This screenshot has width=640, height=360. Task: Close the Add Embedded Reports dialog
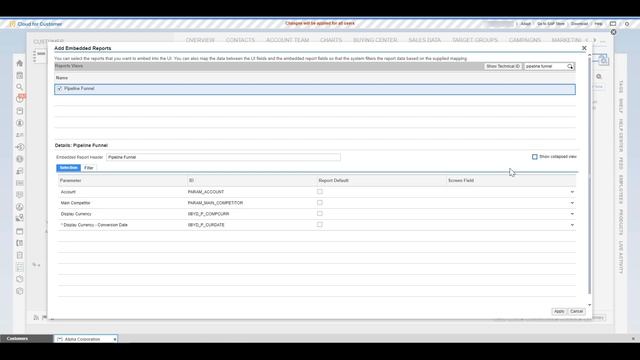(x=584, y=48)
